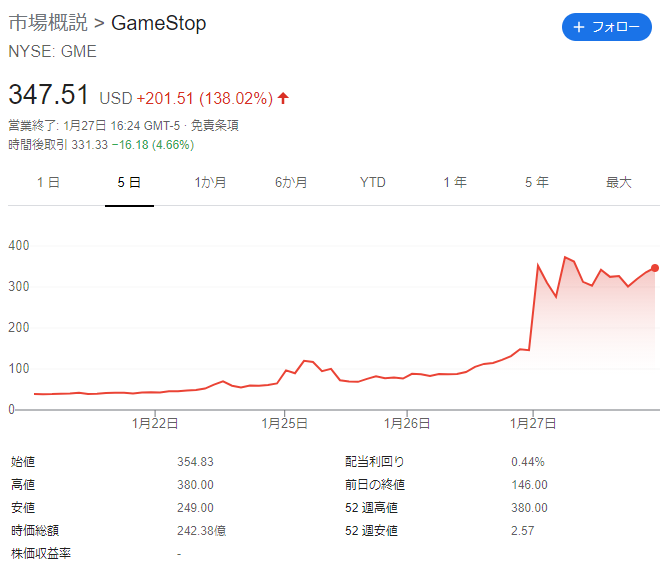Viewport: 665px width, 566px height.
Task: Click the 時価総額 value 242.38億
Action: click(x=201, y=530)
